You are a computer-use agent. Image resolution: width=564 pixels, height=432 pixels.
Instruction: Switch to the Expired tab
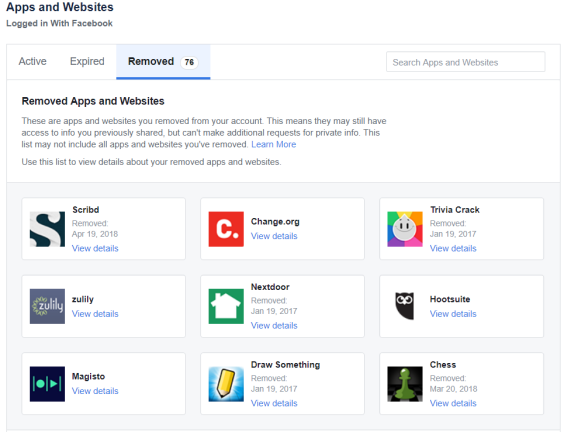coord(87,62)
